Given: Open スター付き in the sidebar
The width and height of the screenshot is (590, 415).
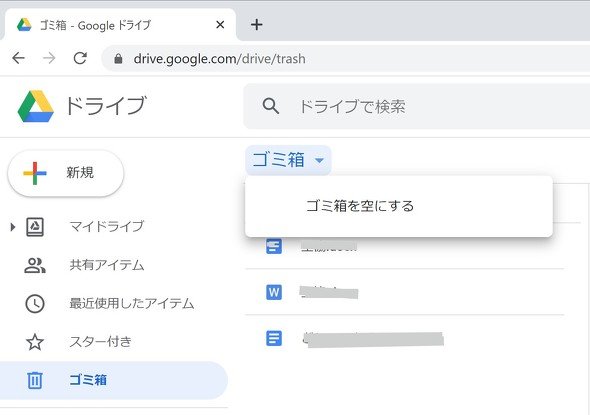Looking at the screenshot, I should coord(100,342).
